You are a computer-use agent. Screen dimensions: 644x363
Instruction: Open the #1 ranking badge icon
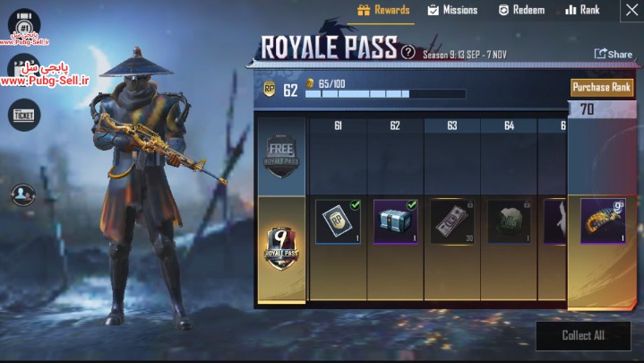pyautogui.click(x=24, y=25)
